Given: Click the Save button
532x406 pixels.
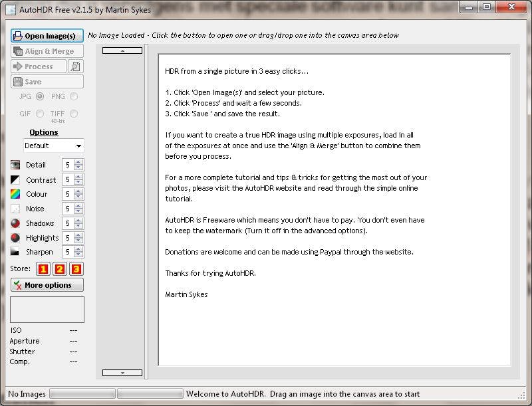Looking at the screenshot, I should pyautogui.click(x=47, y=82).
